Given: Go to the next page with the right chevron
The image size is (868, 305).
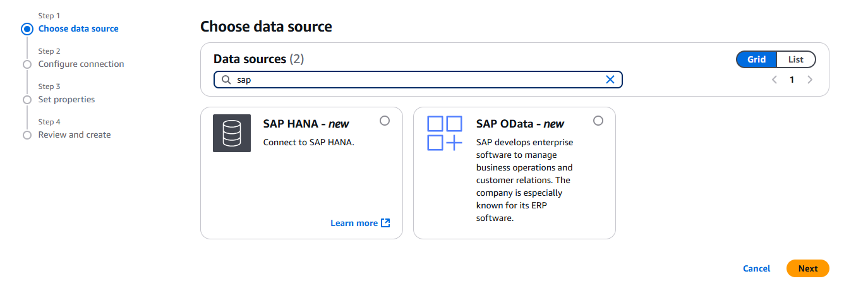Looking at the screenshot, I should pyautogui.click(x=810, y=80).
